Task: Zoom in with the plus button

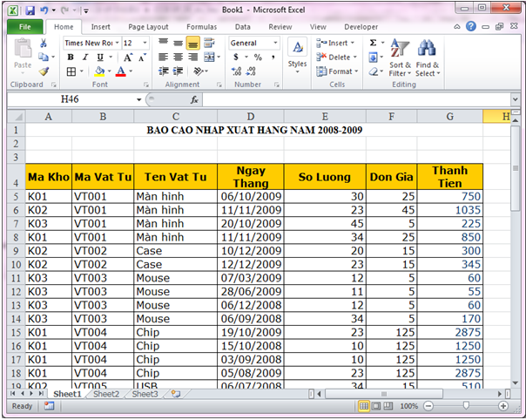Action: click(502, 406)
